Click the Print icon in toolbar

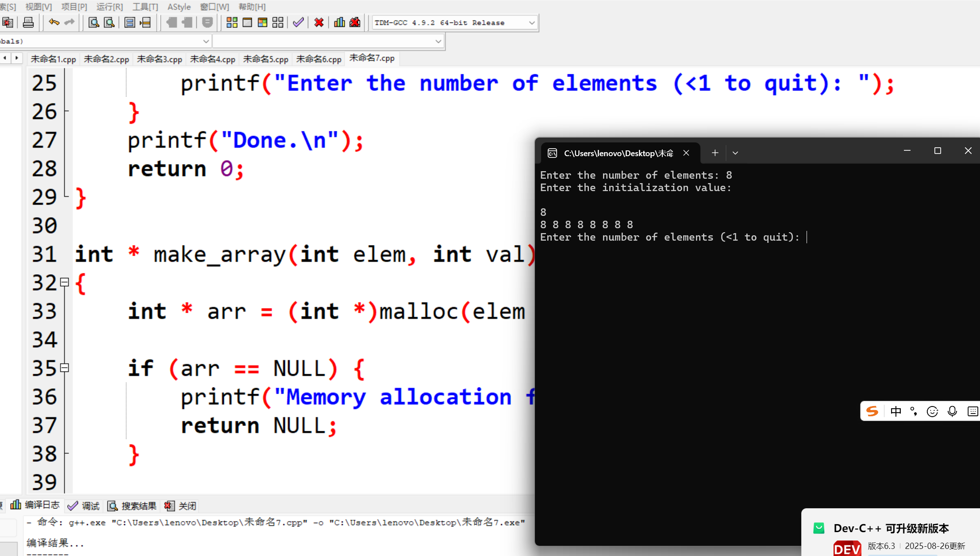(28, 23)
